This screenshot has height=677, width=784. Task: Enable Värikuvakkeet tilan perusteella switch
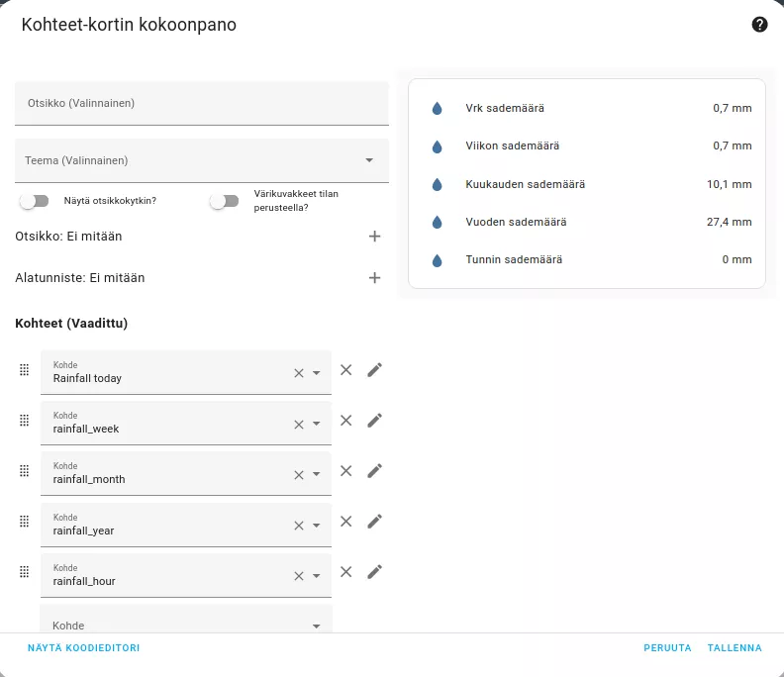click(x=224, y=201)
